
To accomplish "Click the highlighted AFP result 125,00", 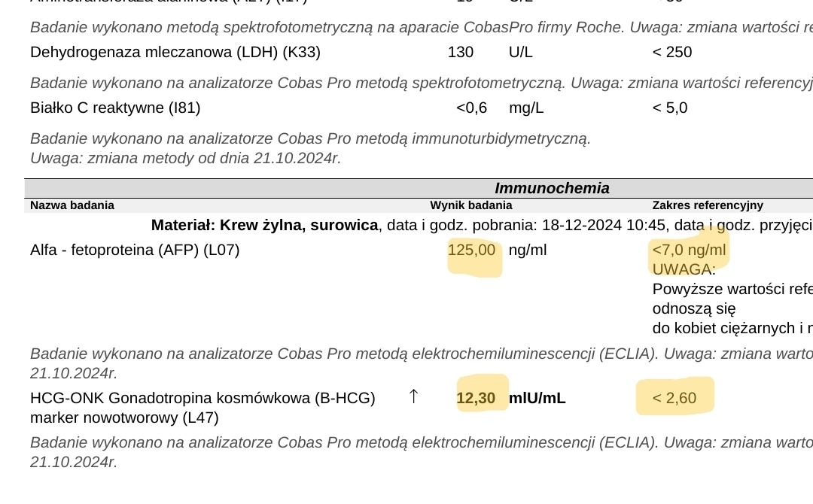I will (472, 250).
